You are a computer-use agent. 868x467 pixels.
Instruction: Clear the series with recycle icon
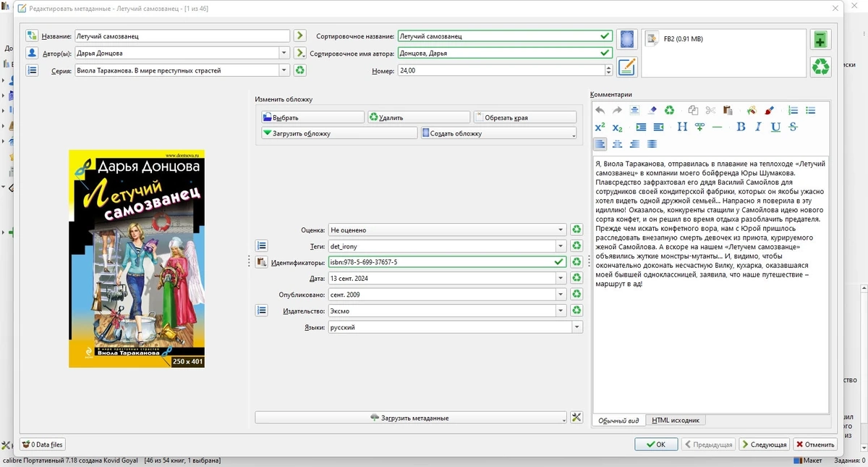pos(300,70)
